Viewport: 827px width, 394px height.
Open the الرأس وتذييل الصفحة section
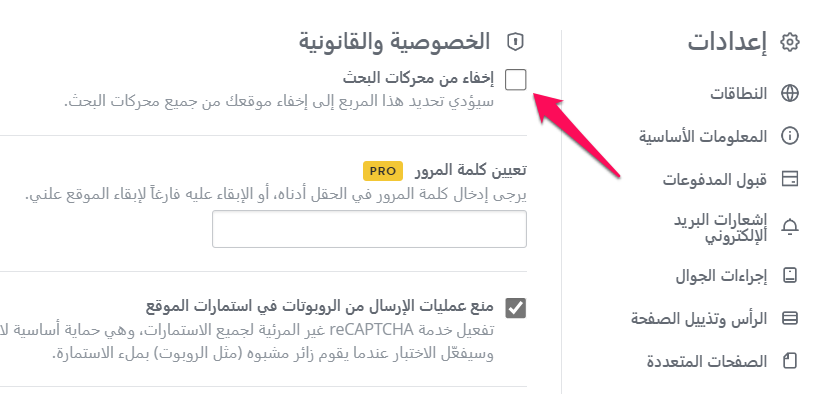pos(699,319)
